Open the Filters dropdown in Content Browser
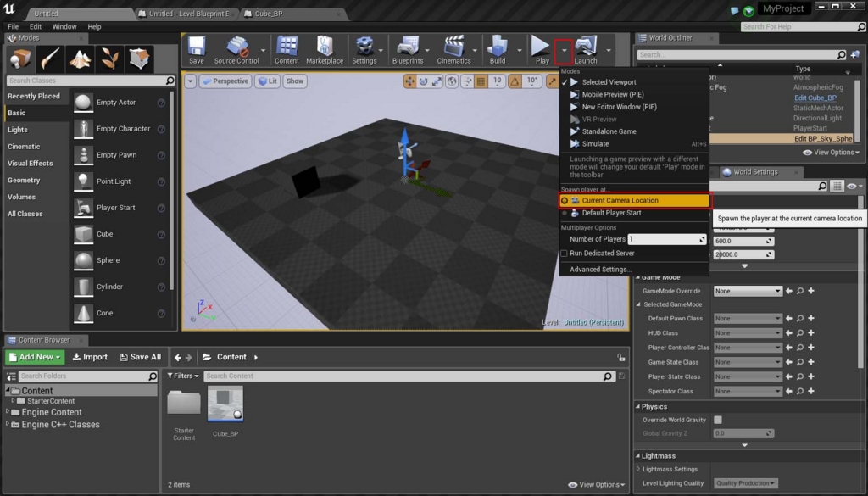This screenshot has width=868, height=496. tap(183, 376)
